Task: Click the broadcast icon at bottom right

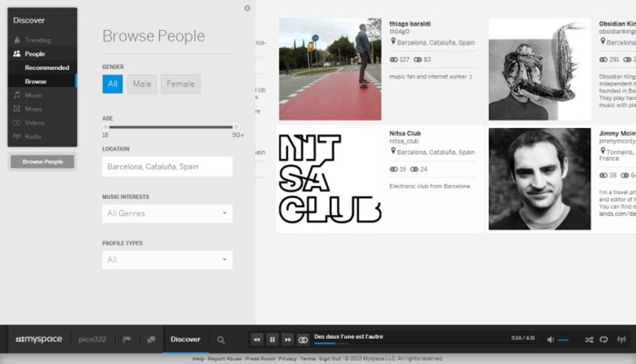Action: [x=621, y=339]
